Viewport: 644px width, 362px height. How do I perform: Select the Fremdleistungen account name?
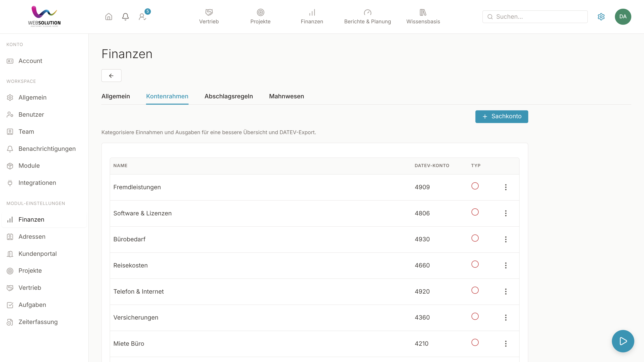pyautogui.click(x=137, y=187)
